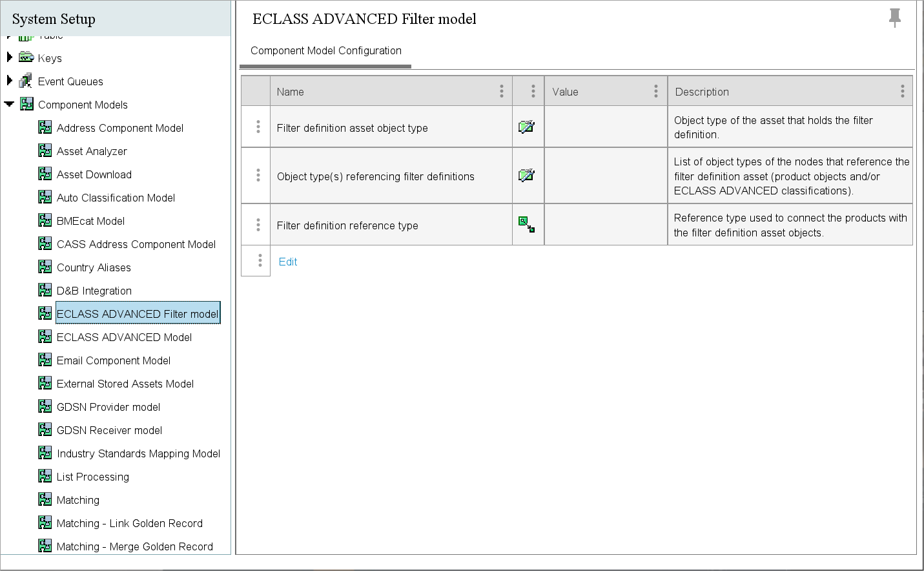Click the Value cell of Filter definition asset object type
The width and height of the screenshot is (924, 571).
point(606,127)
